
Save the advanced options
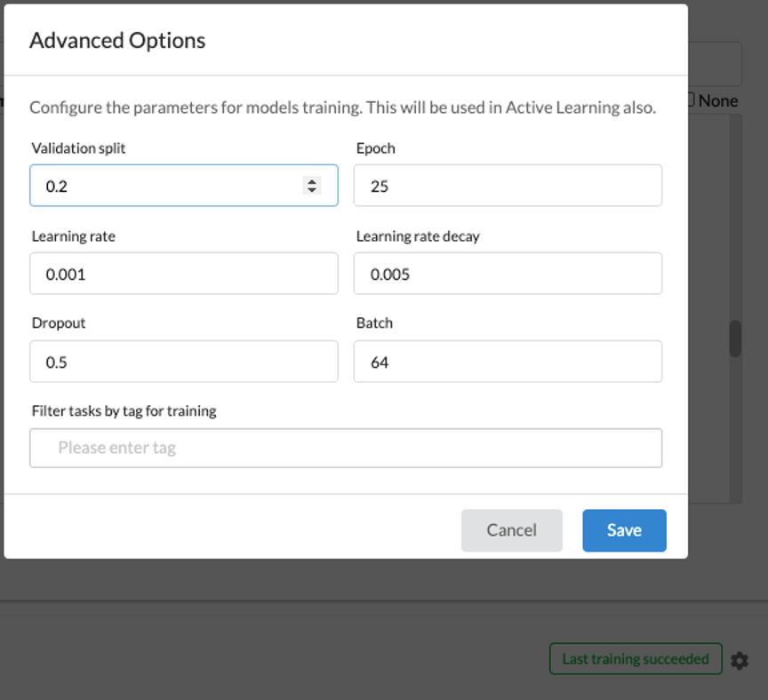[624, 530]
